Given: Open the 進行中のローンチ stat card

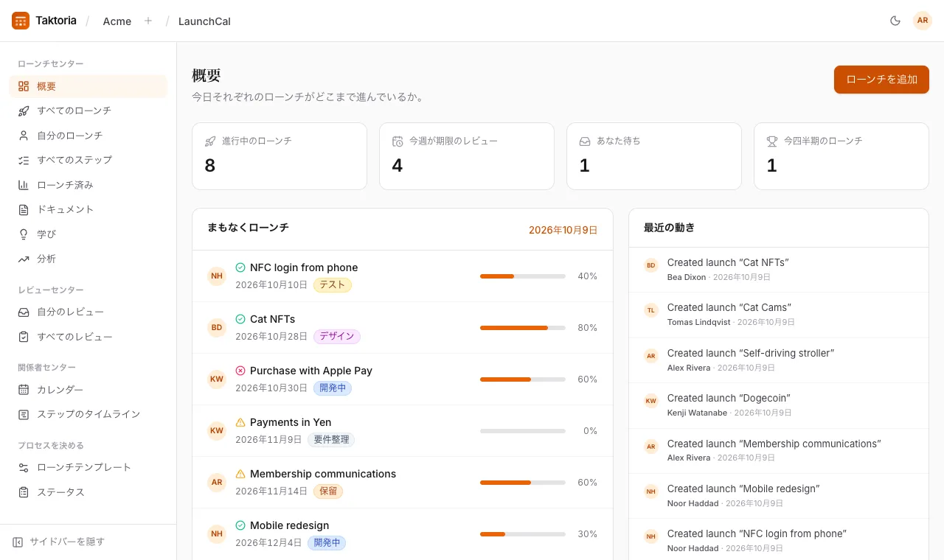Looking at the screenshot, I should tap(280, 156).
